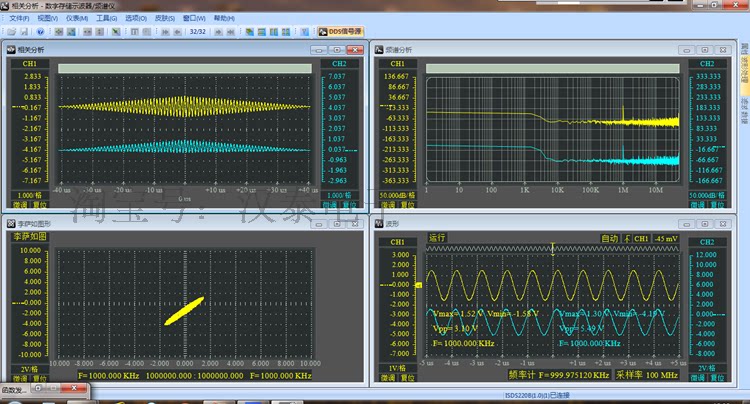Click the -45 mV trigger level field

click(x=664, y=239)
